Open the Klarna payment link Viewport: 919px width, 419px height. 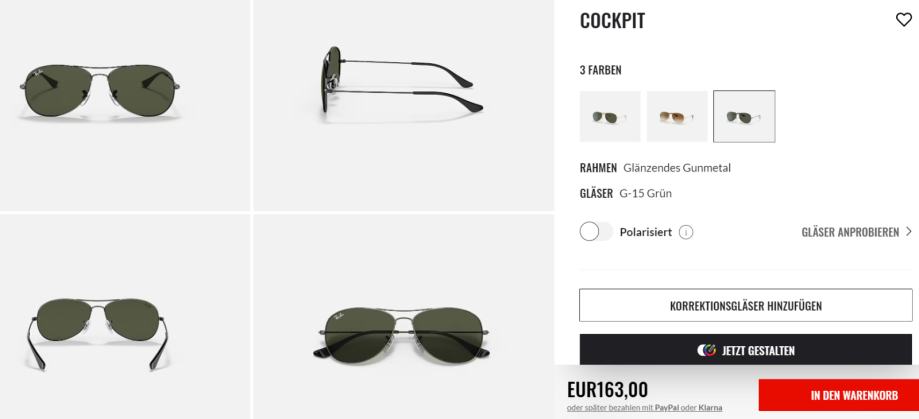(710, 407)
